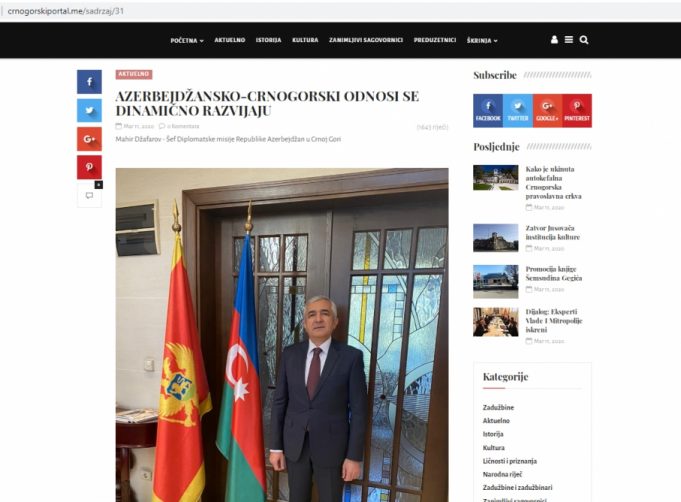
Task: Click Subscribe Pinterest button
Action: tap(577, 111)
